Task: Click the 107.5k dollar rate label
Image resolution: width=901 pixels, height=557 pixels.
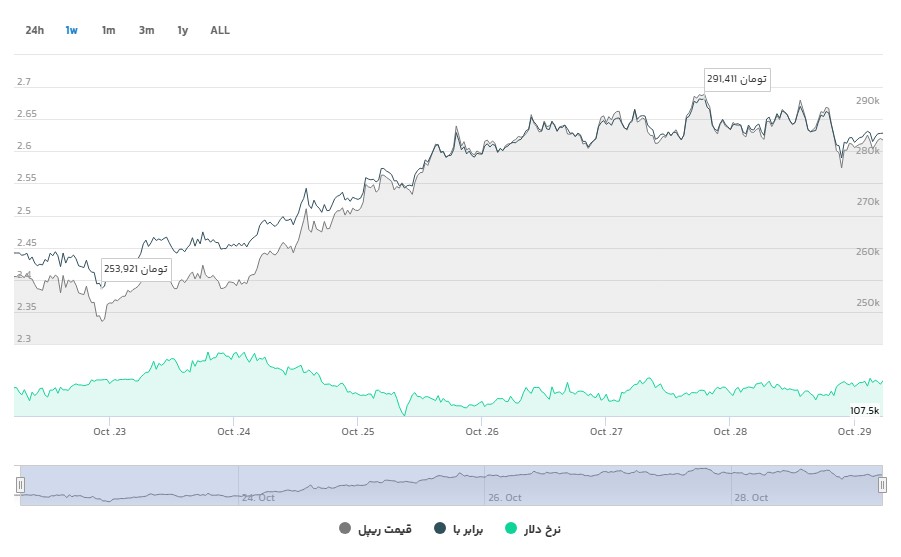Action: [864, 410]
